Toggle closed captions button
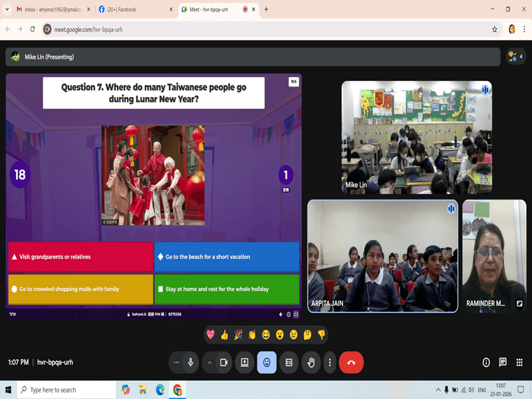Viewport: 532px width, 399px height. coord(289,362)
